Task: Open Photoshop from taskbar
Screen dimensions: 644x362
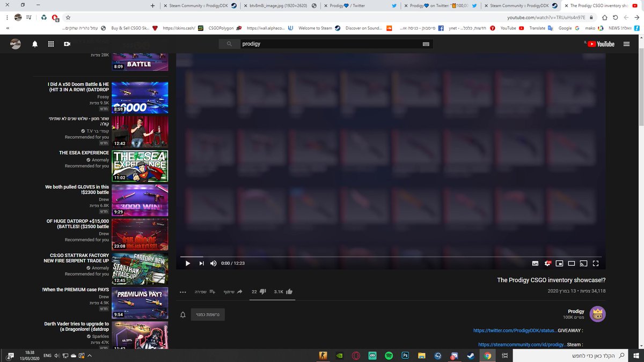Action: click(x=406, y=356)
